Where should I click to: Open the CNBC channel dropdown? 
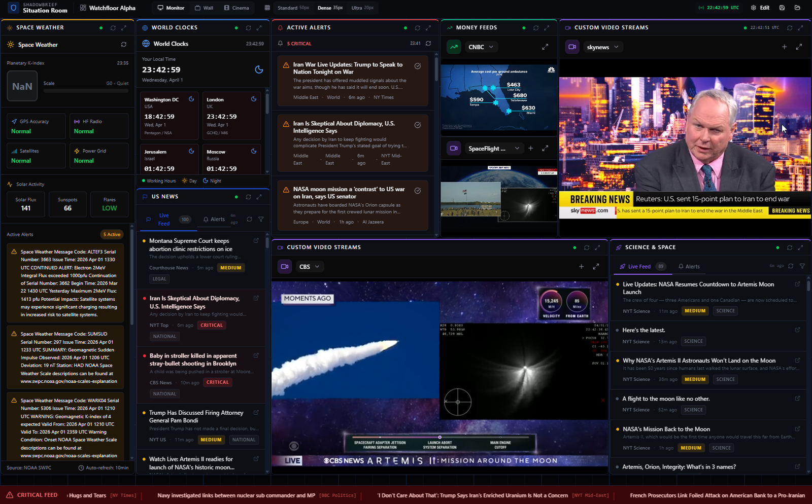click(481, 47)
